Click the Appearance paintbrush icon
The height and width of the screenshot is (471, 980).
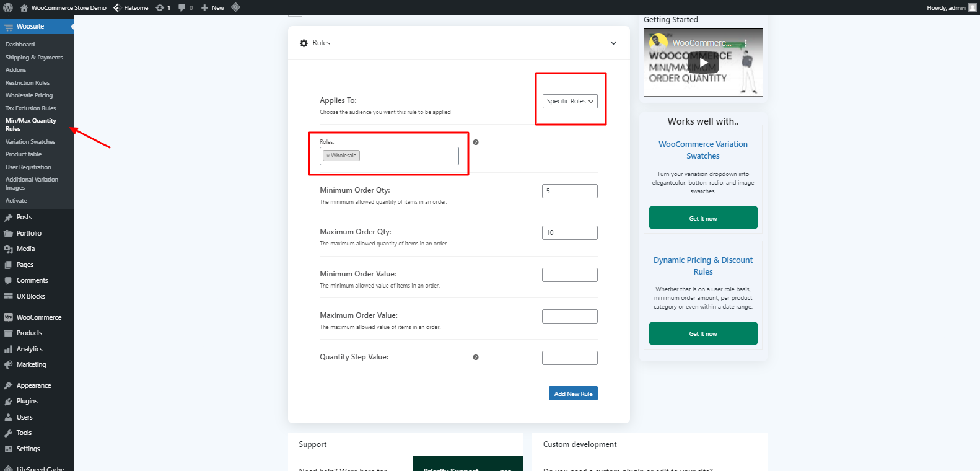pos(8,386)
